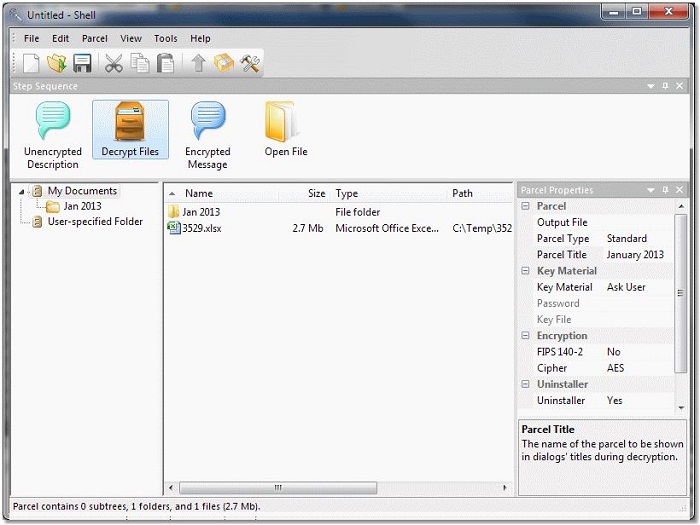
Task: Click the Cut scissors icon
Action: pos(113,64)
